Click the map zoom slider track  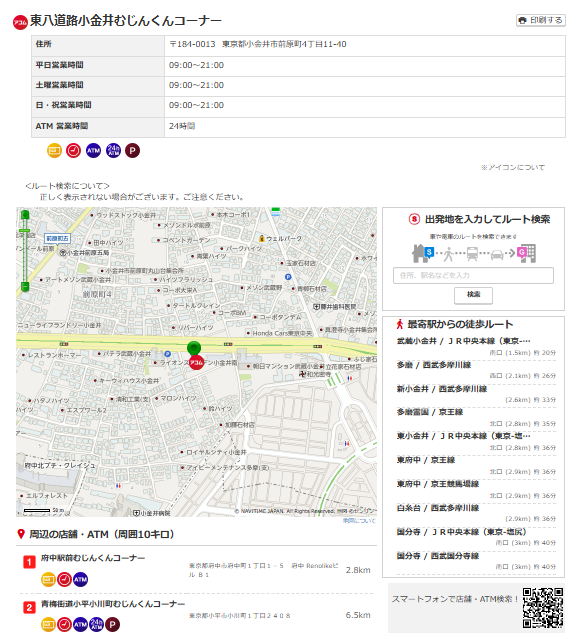tap(25, 251)
